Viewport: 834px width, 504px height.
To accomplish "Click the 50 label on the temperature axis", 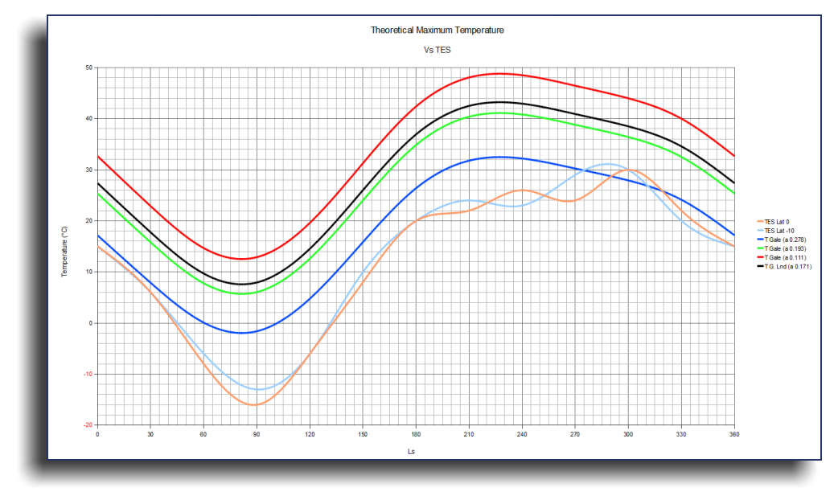I will [88, 68].
